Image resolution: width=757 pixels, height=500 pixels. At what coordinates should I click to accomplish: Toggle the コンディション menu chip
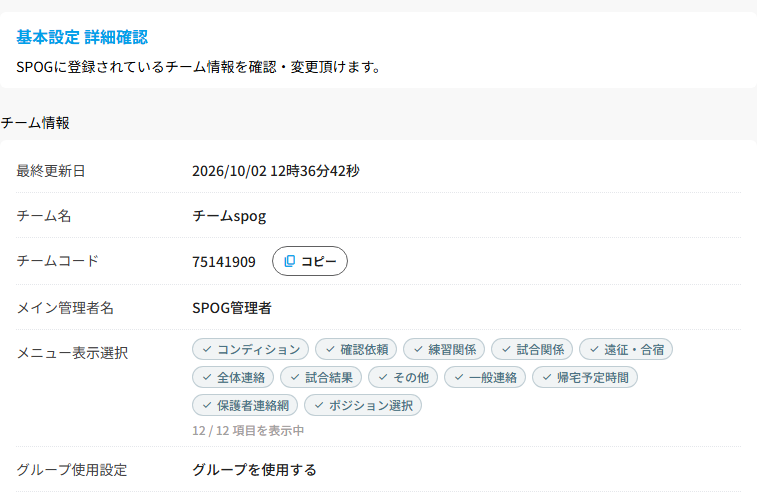point(250,349)
